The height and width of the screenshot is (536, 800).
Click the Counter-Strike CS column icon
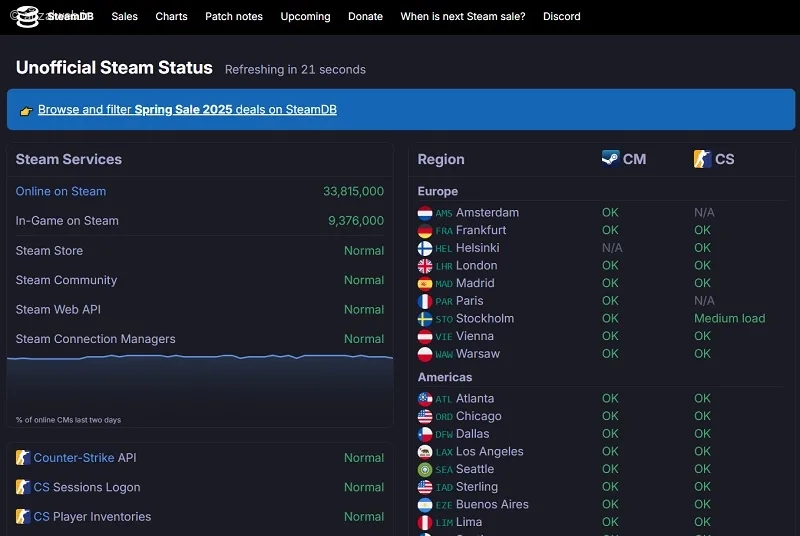[702, 159]
